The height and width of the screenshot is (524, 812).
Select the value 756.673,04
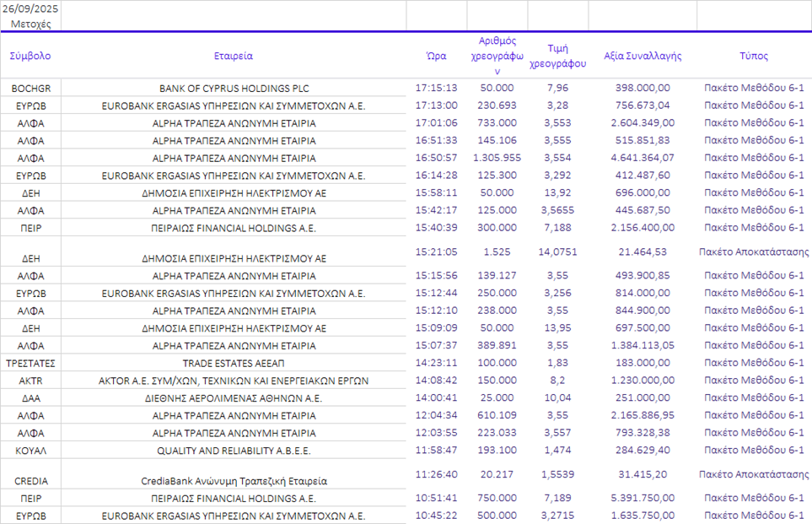coord(643,105)
